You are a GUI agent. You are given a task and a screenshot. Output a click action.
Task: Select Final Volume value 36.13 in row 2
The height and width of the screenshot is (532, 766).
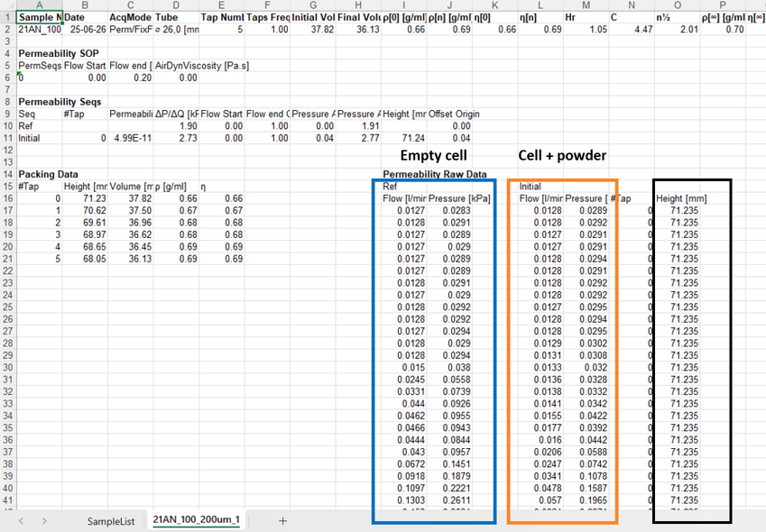(358, 29)
